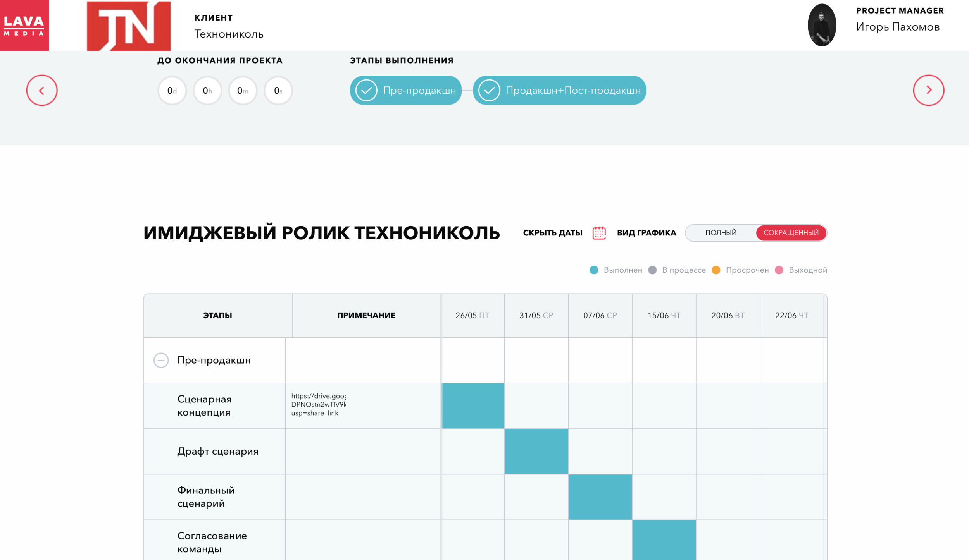969x560 pixels.
Task: Click checkmark icon on Пре-продакшн stage
Action: click(x=366, y=90)
